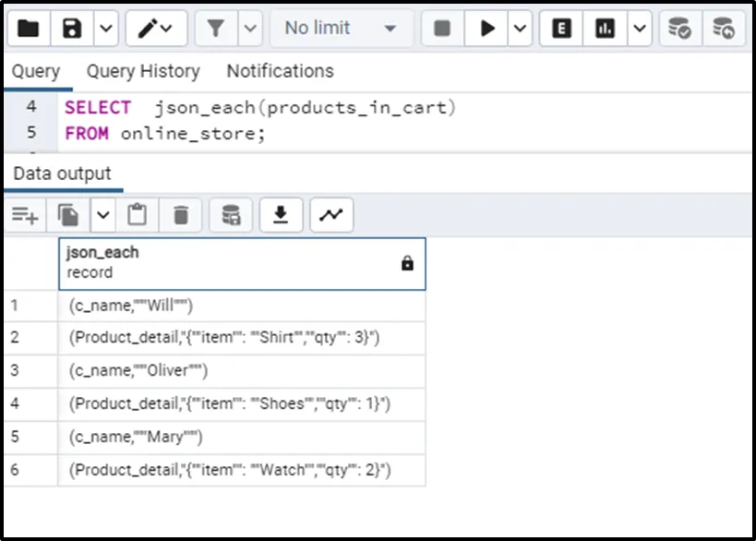Expand the Save File dropdown arrow
756x541 pixels.
[x=105, y=29]
